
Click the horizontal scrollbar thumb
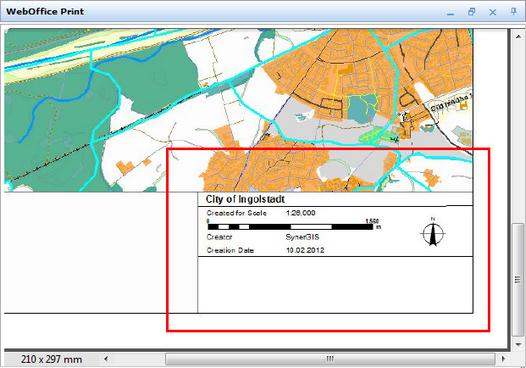[330, 359]
